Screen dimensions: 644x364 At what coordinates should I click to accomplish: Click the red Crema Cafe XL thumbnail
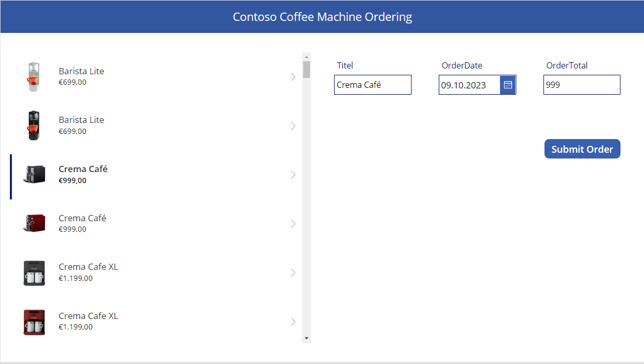coord(34,322)
